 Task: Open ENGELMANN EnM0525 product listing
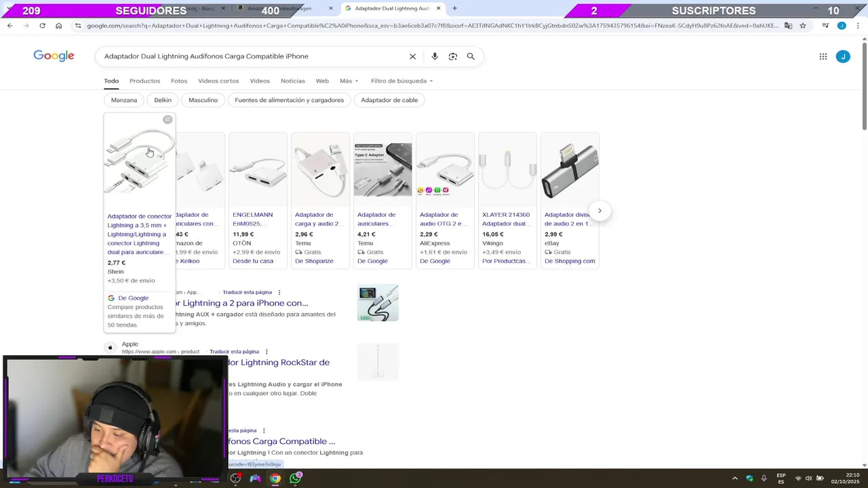tap(253, 219)
